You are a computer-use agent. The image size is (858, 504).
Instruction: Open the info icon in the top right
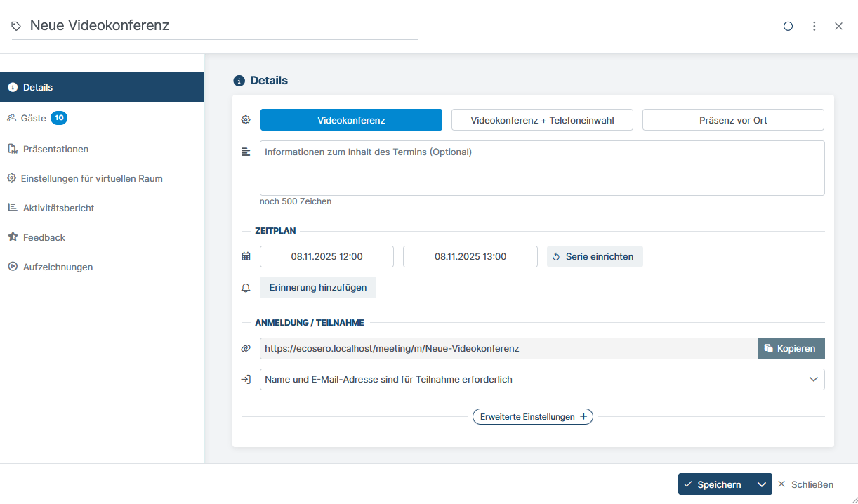coord(788,25)
